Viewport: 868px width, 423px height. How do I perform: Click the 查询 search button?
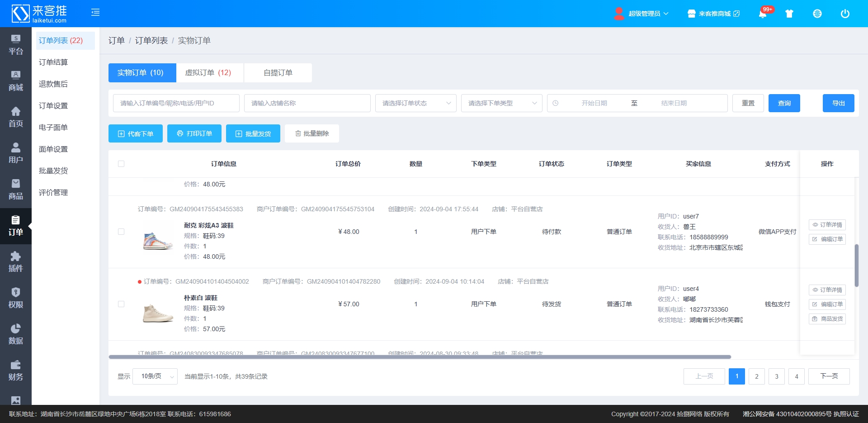pyautogui.click(x=784, y=103)
